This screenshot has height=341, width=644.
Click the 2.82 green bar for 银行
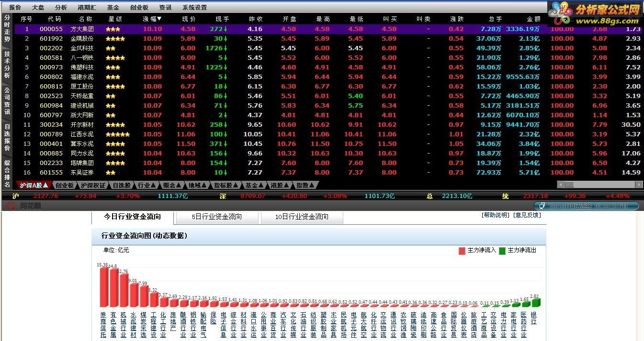535,303
